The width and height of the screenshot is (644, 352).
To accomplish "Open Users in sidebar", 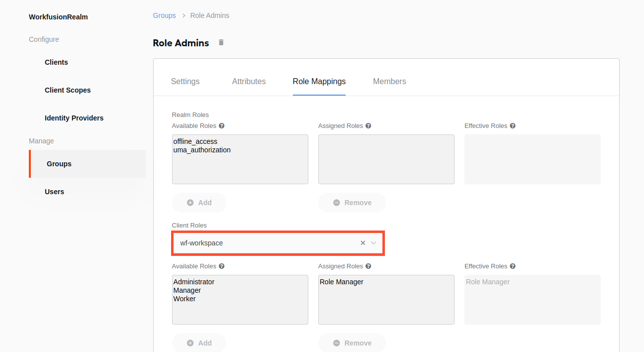I will click(x=54, y=192).
